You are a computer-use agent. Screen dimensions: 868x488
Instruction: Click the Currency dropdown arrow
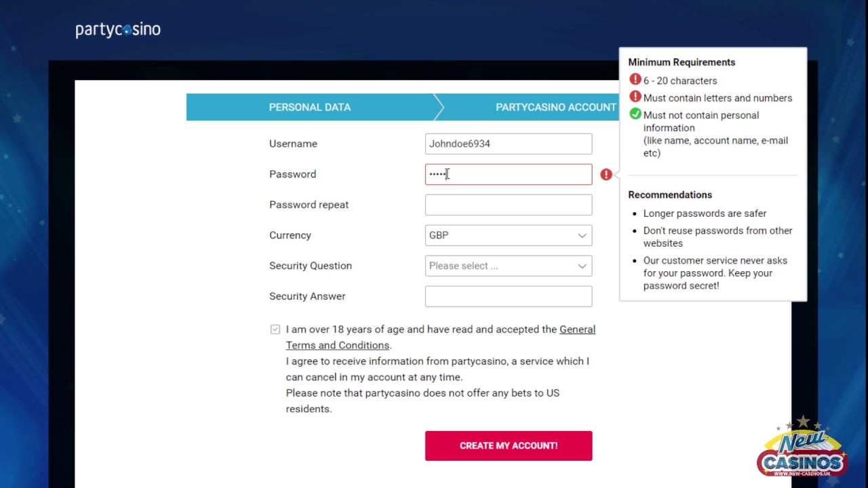coord(582,235)
